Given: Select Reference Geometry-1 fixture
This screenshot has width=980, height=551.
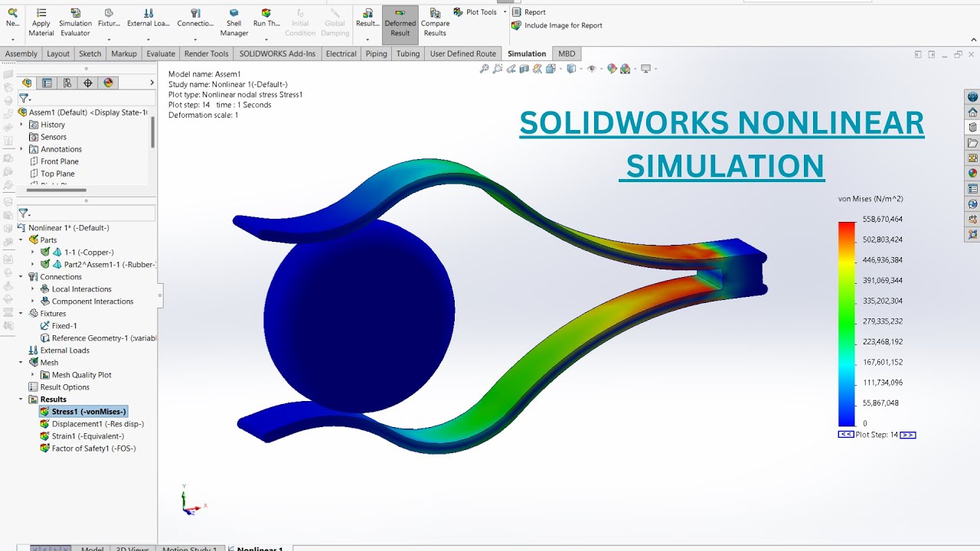Looking at the screenshot, I should [98, 338].
